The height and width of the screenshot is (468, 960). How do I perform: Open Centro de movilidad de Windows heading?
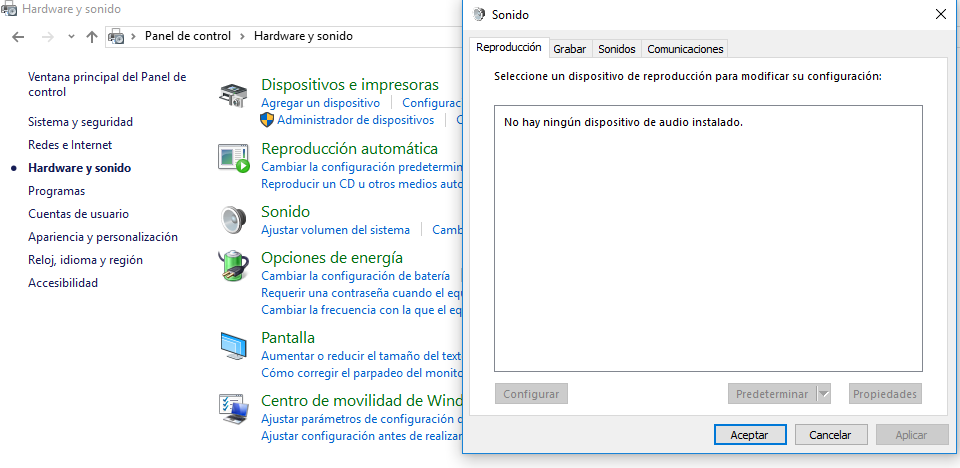click(x=361, y=401)
